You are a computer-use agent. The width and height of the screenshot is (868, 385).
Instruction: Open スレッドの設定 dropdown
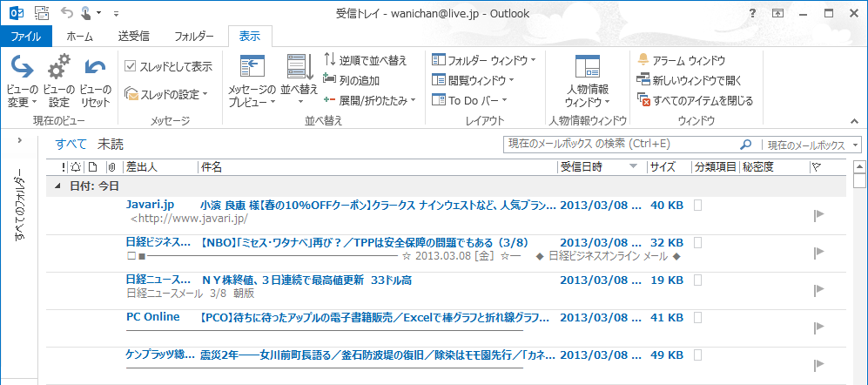pos(166,94)
